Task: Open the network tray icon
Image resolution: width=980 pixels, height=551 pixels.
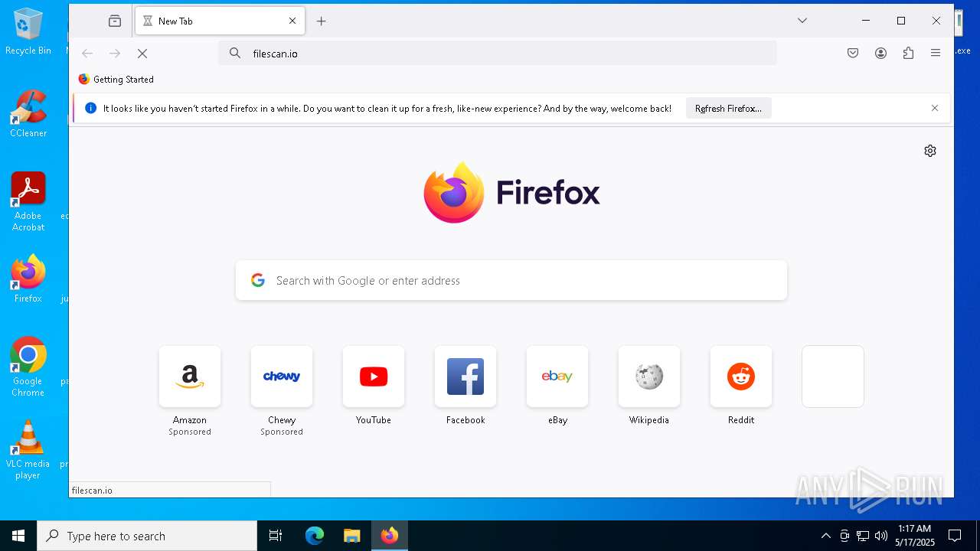Action: [863, 536]
